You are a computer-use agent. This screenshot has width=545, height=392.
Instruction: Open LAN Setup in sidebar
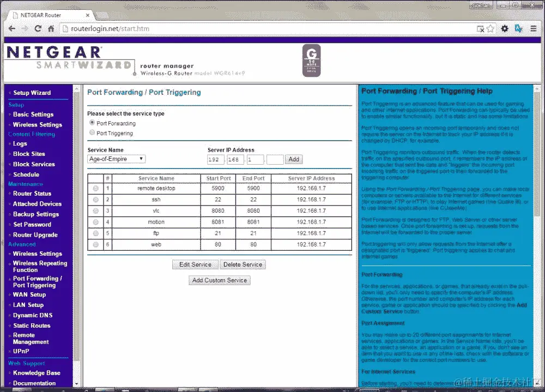28,305
